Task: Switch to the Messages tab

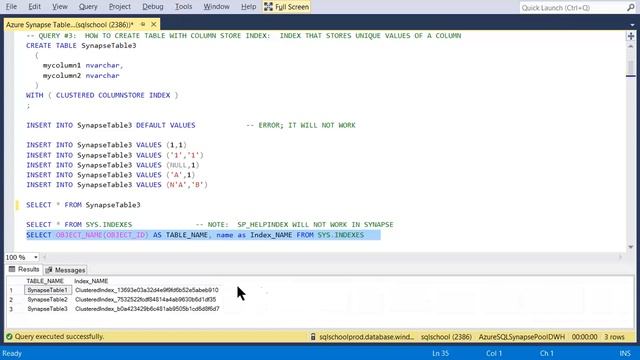Action: [x=65, y=270]
